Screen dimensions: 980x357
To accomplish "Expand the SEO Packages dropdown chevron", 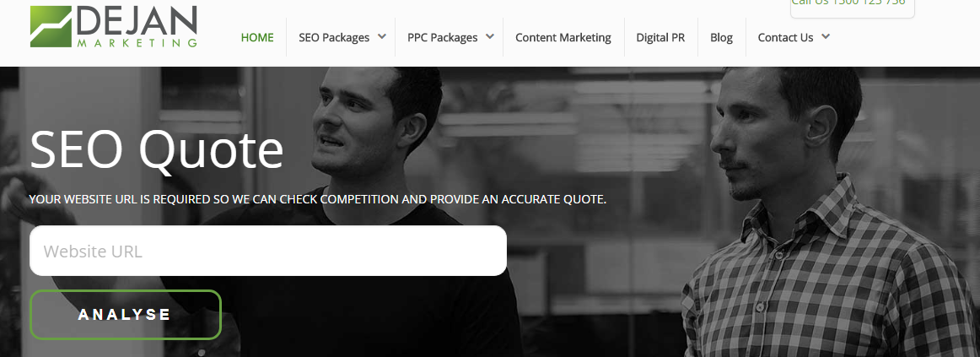I will (382, 37).
